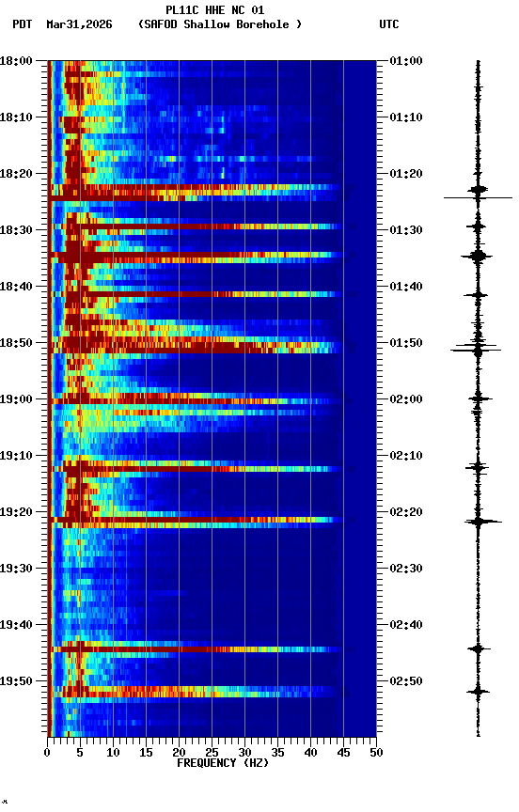Click the 'PDT' timezone label

[x=23, y=24]
